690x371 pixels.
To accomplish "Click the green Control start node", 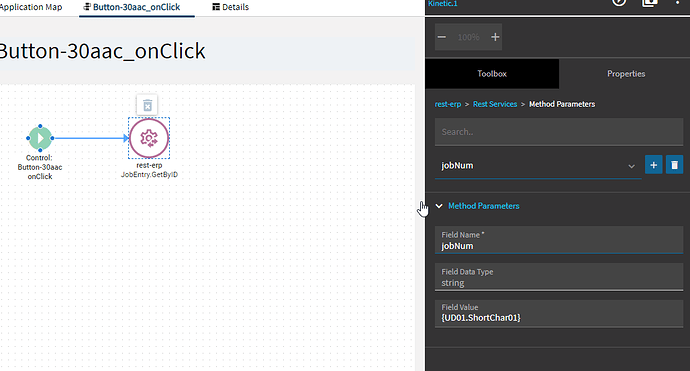I will pos(40,138).
